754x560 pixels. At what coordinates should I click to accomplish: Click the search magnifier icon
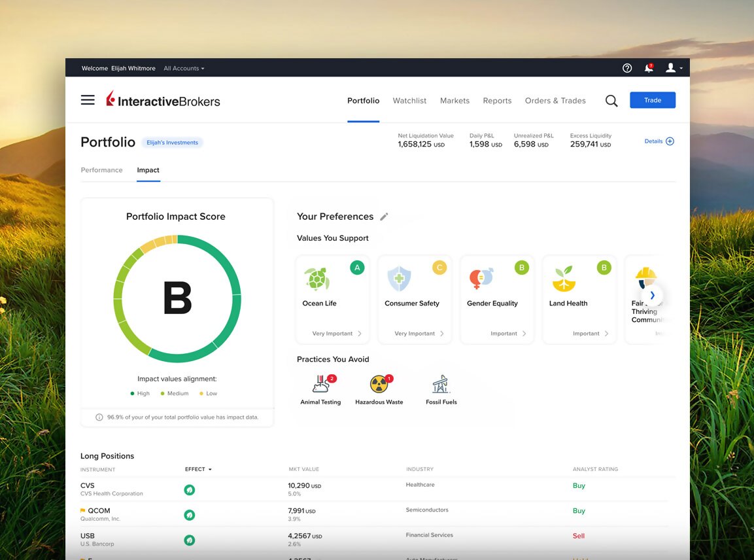pos(611,100)
